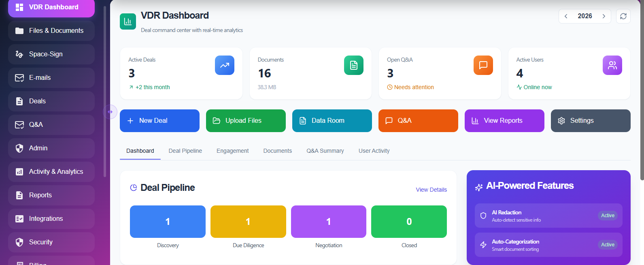The width and height of the screenshot is (644, 265).
Task: Click the green VDR Dashboard chart logo
Action: pyautogui.click(x=128, y=21)
